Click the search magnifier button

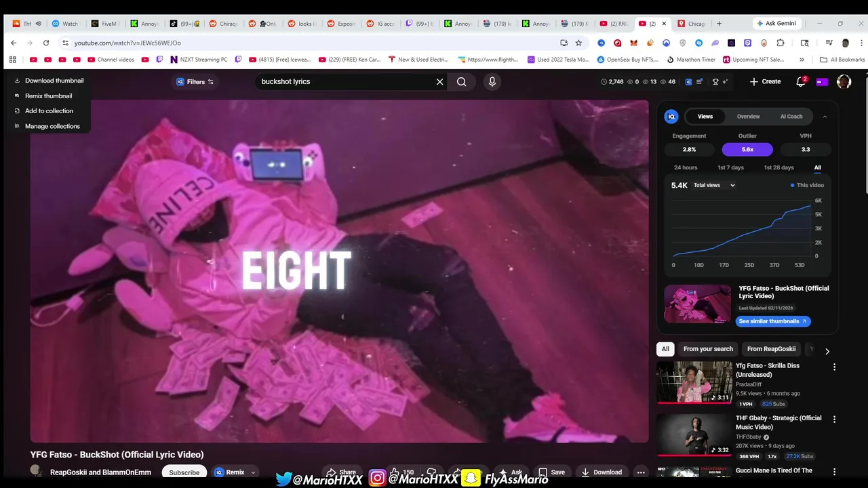[462, 81]
